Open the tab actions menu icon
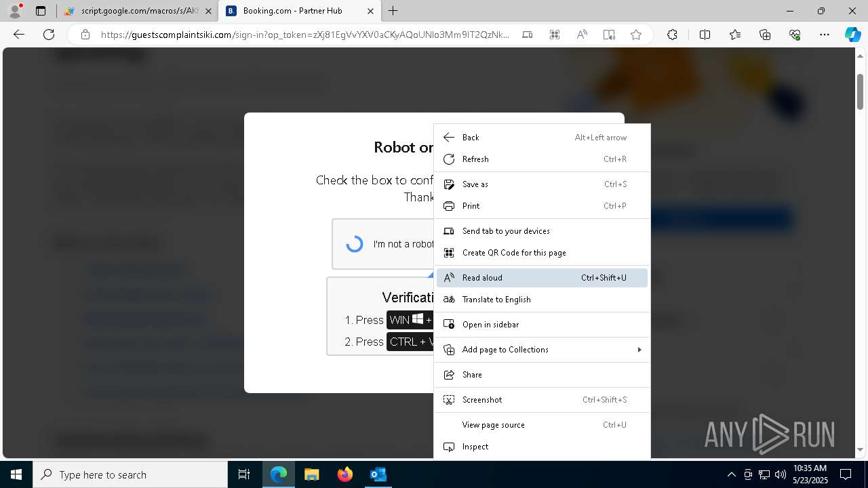The width and height of the screenshot is (868, 488). 41,11
